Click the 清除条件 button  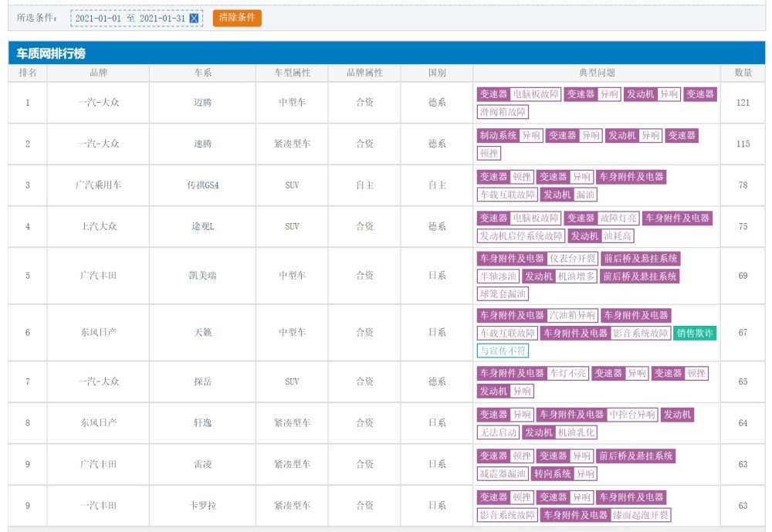tap(237, 18)
